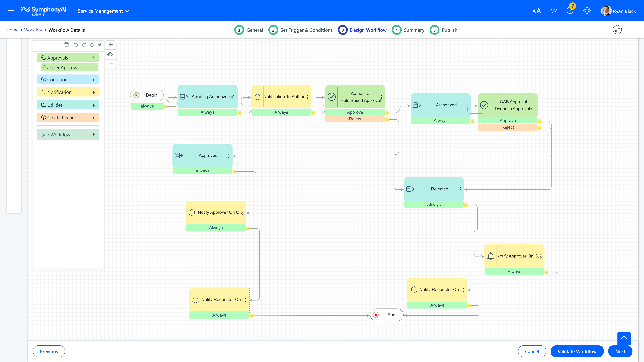Click the delete trash icon in palette toolbar
644x362 pixels.
66,45
